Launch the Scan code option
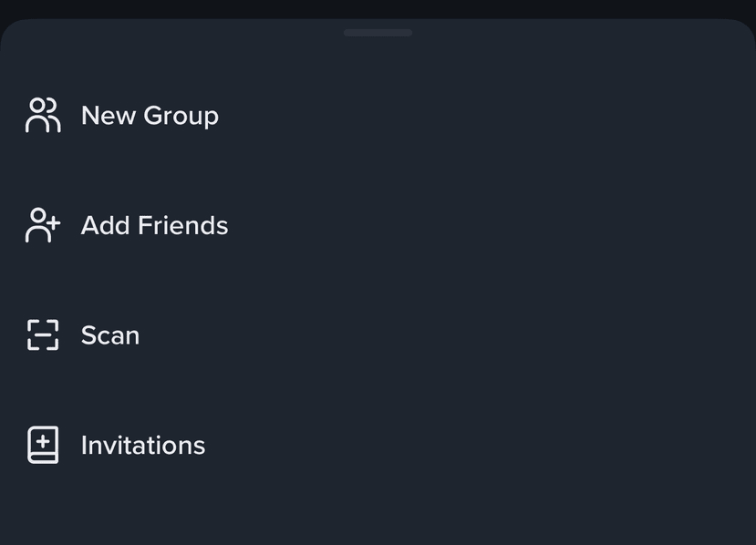756x545 pixels. [x=110, y=335]
